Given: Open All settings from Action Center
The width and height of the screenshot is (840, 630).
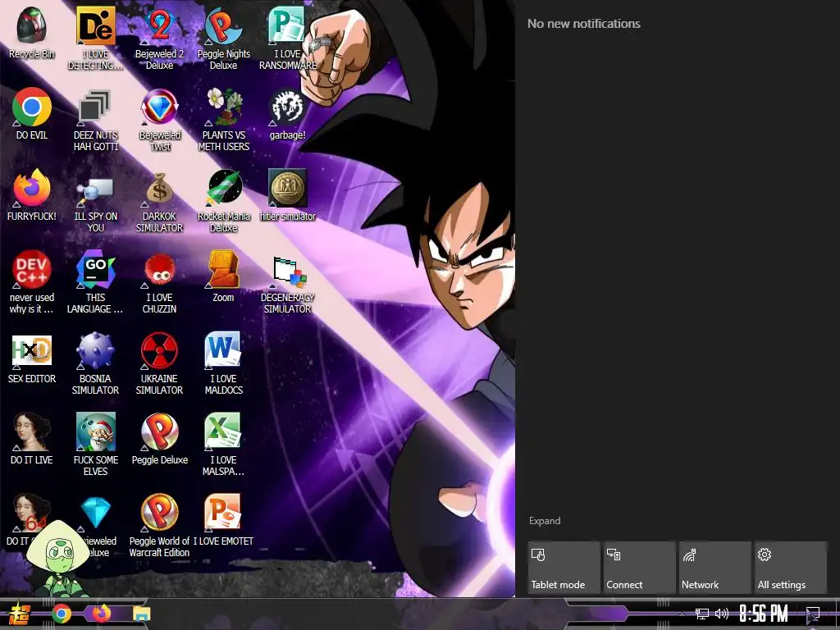Looking at the screenshot, I should tap(790, 568).
